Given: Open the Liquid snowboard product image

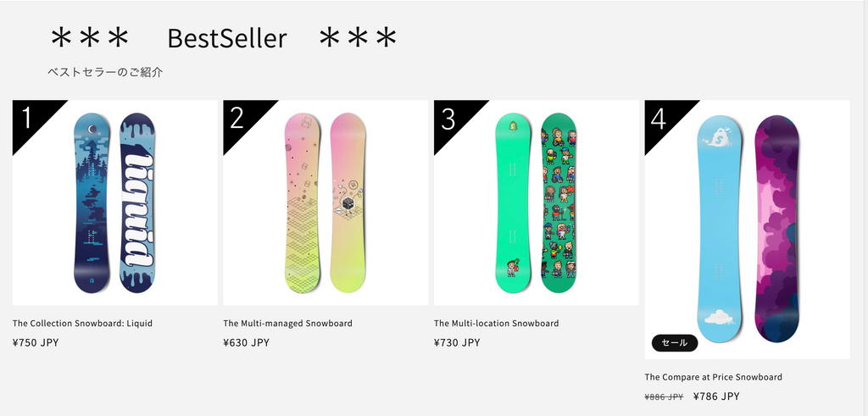Looking at the screenshot, I should click(x=114, y=202).
